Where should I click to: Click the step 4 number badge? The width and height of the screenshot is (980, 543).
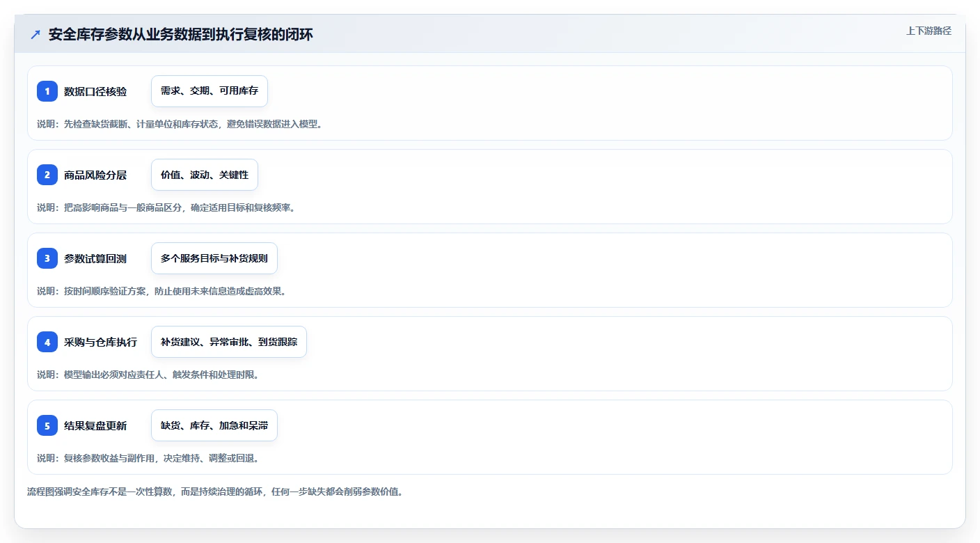(47, 342)
